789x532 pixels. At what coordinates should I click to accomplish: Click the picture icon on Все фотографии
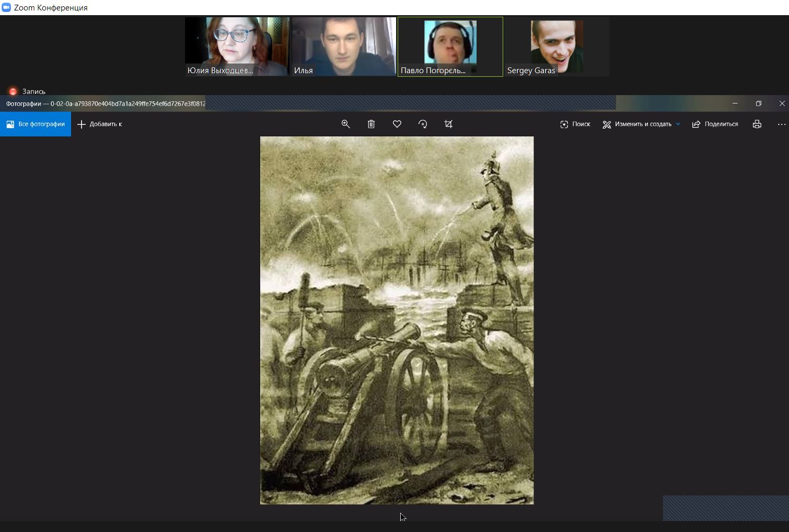coord(10,124)
